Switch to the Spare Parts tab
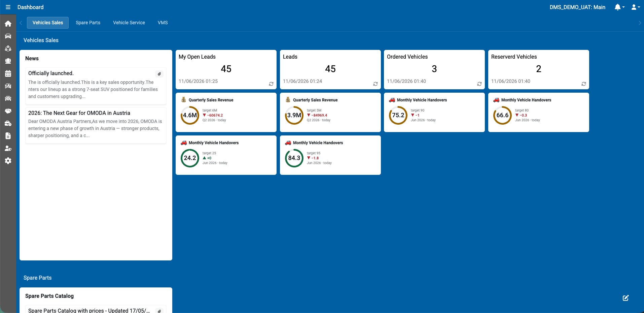Screen dimensions: 644x313 pyautogui.click(x=88, y=23)
